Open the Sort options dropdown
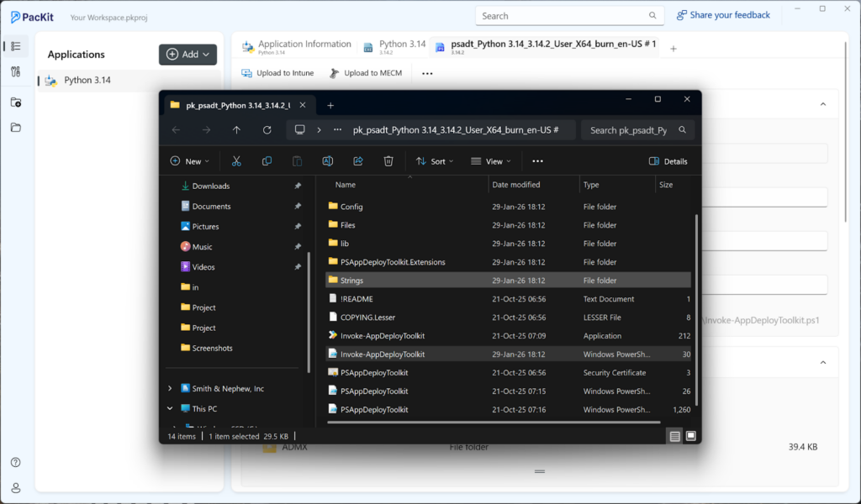Viewport: 861px width, 504px height. (434, 160)
